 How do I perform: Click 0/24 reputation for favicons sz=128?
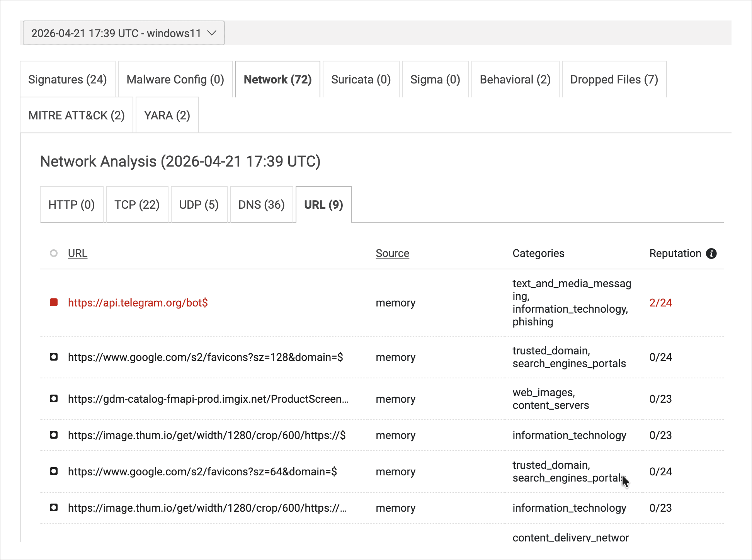point(660,357)
